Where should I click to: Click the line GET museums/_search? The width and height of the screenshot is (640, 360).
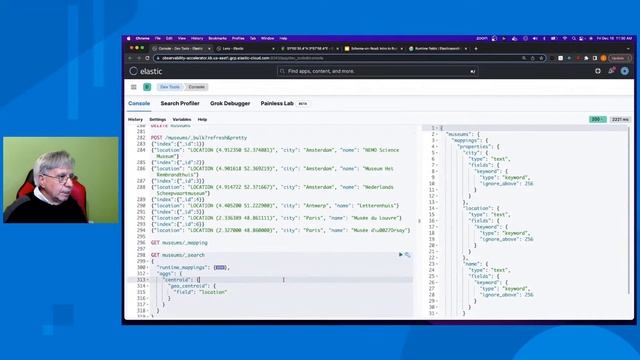pyautogui.click(x=178, y=255)
